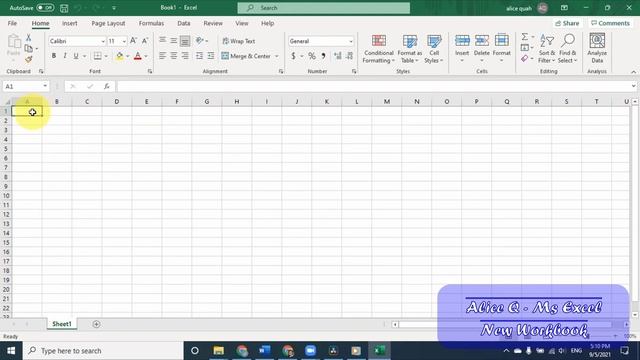
Task: Click the Save icon in title bar
Action: 64,8
